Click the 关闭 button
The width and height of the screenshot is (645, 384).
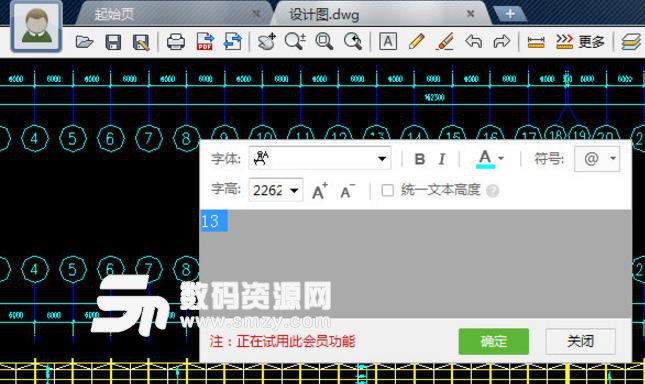(x=580, y=341)
